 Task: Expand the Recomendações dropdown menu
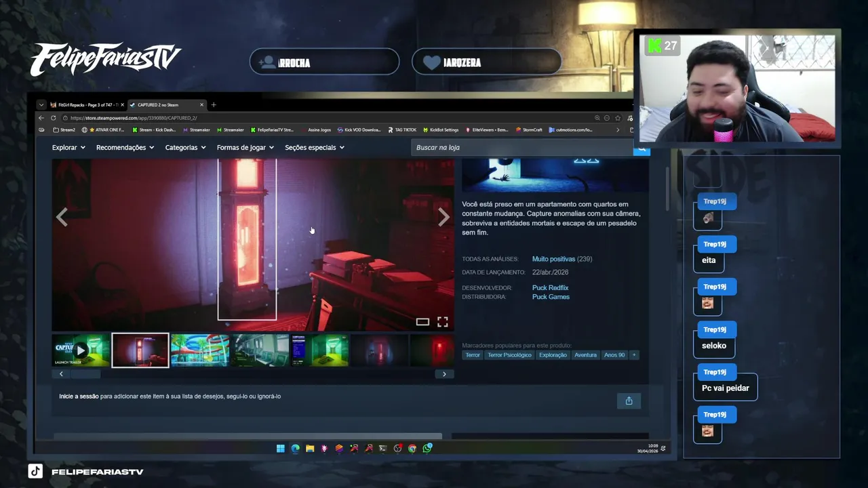[125, 147]
